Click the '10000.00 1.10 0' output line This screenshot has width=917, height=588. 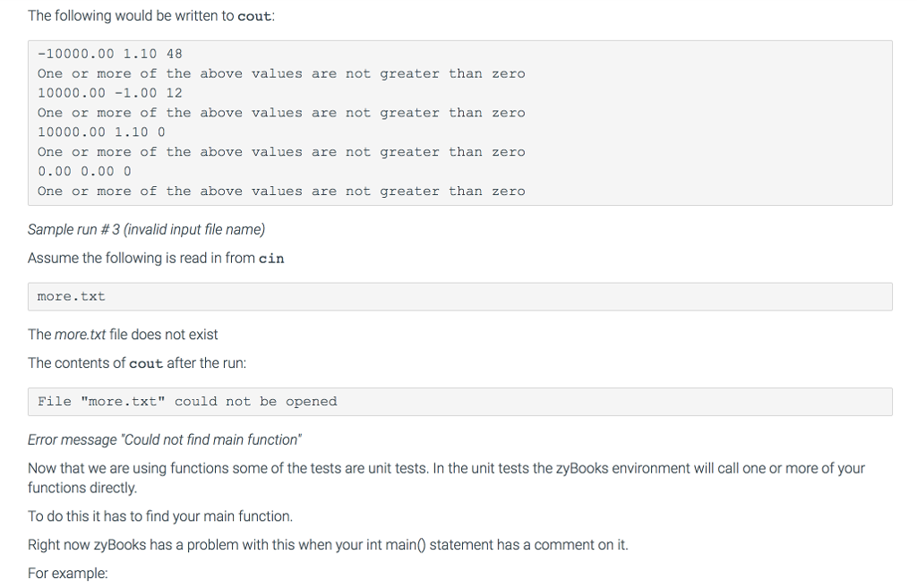[101, 132]
